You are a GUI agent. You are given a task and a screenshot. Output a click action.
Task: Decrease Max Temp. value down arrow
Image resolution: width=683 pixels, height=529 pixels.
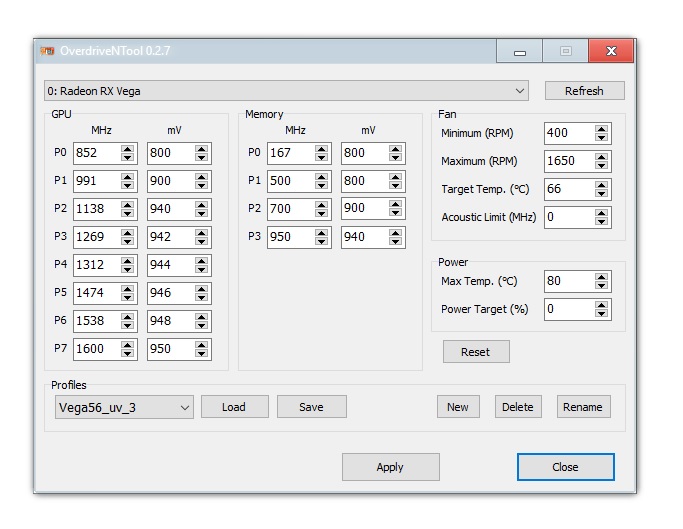click(602, 285)
